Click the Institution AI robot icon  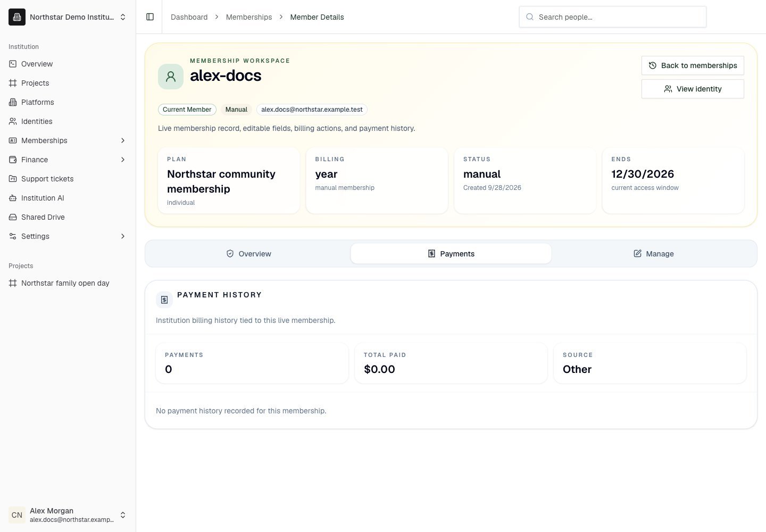pyautogui.click(x=13, y=198)
